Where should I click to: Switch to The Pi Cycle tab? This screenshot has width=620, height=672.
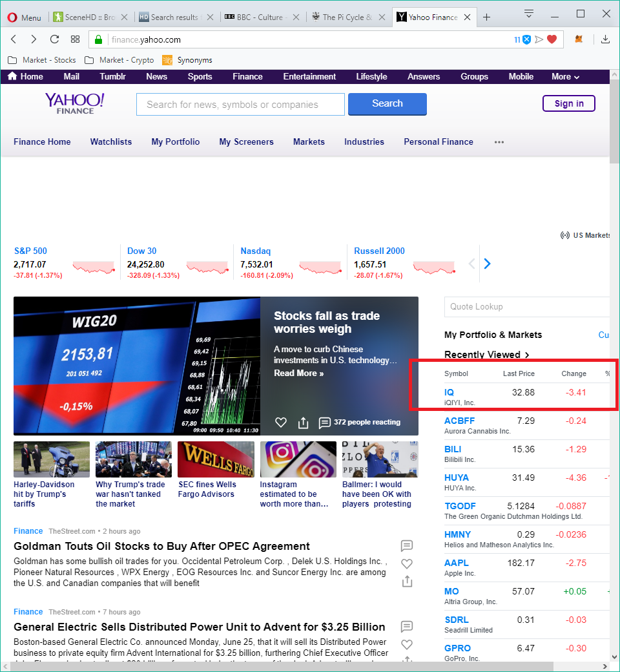pyautogui.click(x=347, y=17)
